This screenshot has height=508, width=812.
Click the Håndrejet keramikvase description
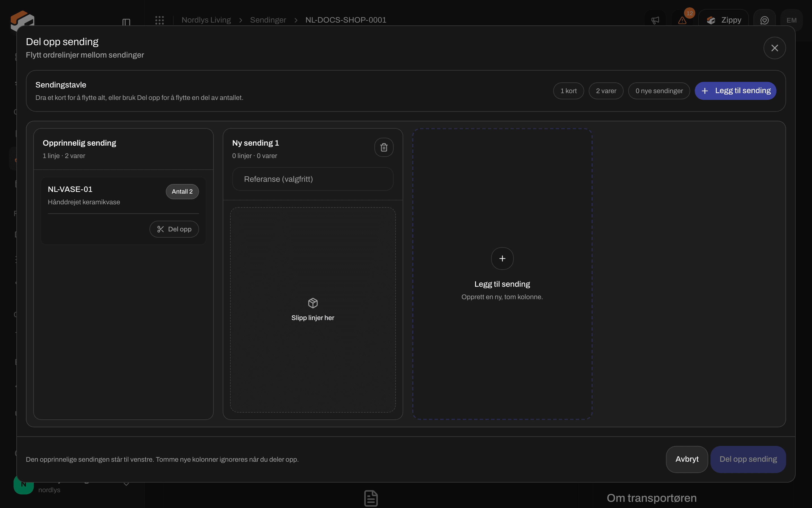84,202
